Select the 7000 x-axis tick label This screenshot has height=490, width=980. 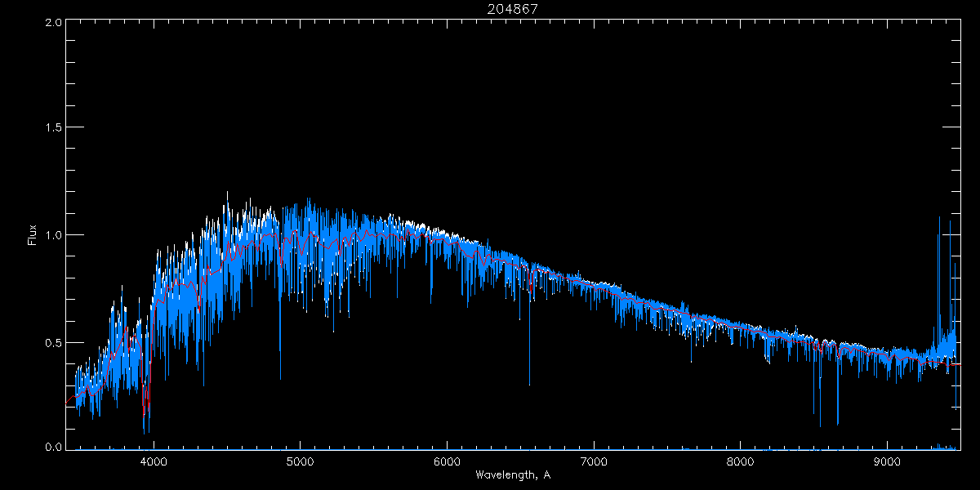tap(594, 460)
